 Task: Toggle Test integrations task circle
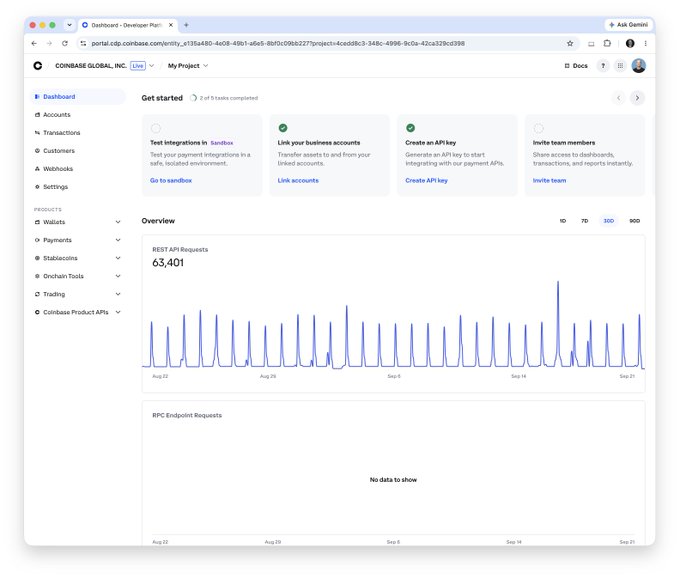coord(156,128)
